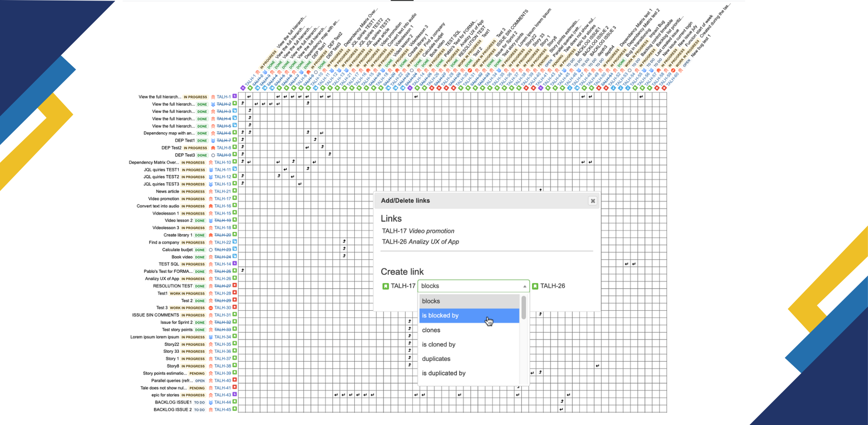Click PENDING status of Story points estimatio row
Image resolution: width=868 pixels, height=425 pixels.
[197, 374]
